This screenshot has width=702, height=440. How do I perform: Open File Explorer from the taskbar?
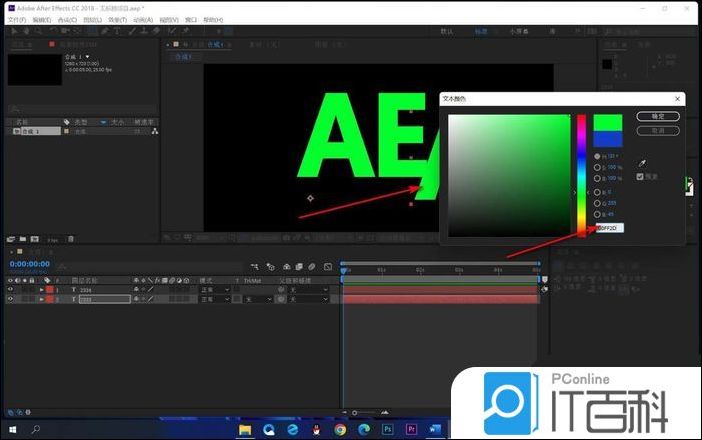244,429
